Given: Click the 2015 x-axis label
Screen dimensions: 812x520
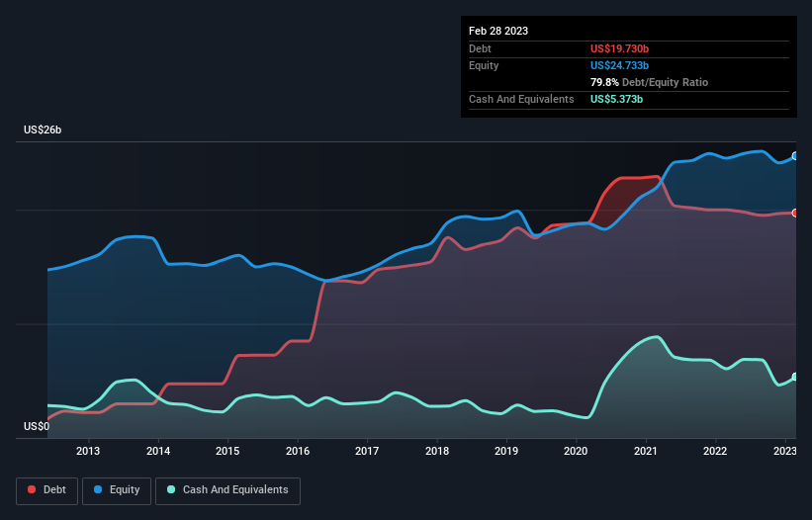Looking at the screenshot, I should (227, 451).
